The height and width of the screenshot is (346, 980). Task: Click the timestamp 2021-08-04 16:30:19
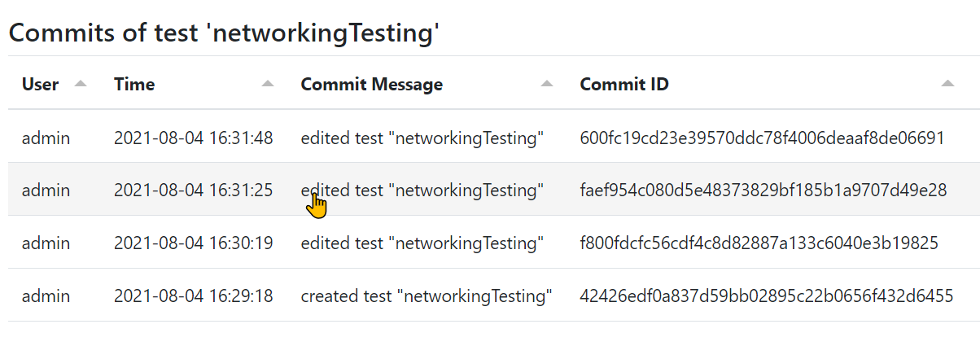point(194,243)
